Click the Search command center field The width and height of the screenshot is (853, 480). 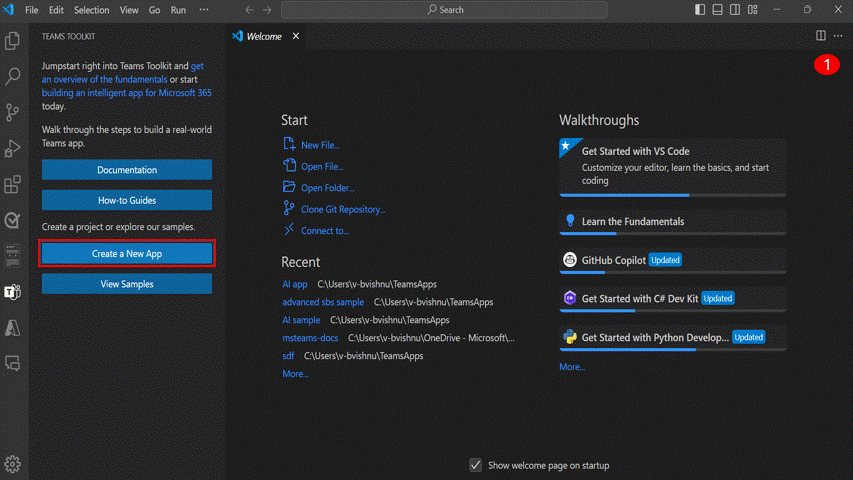tap(444, 10)
